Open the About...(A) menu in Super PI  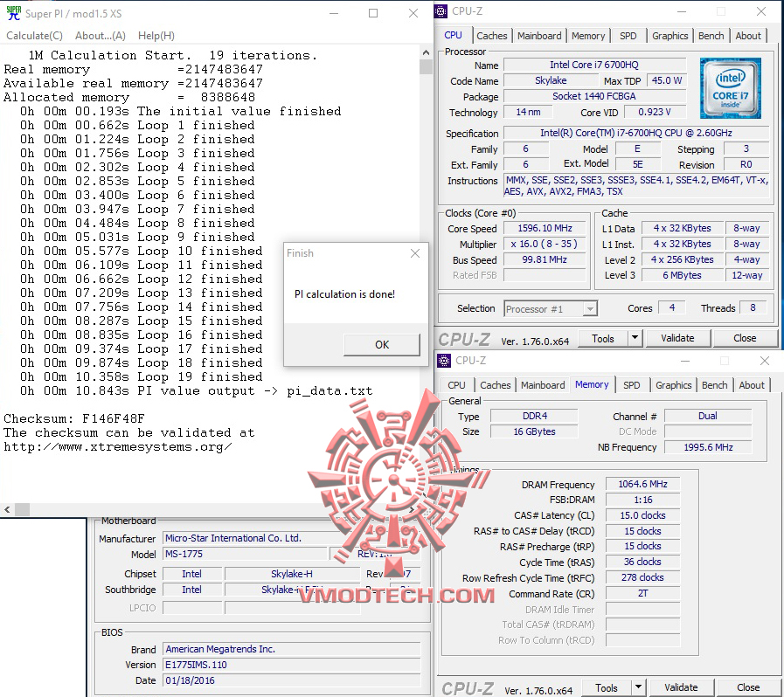(x=100, y=36)
